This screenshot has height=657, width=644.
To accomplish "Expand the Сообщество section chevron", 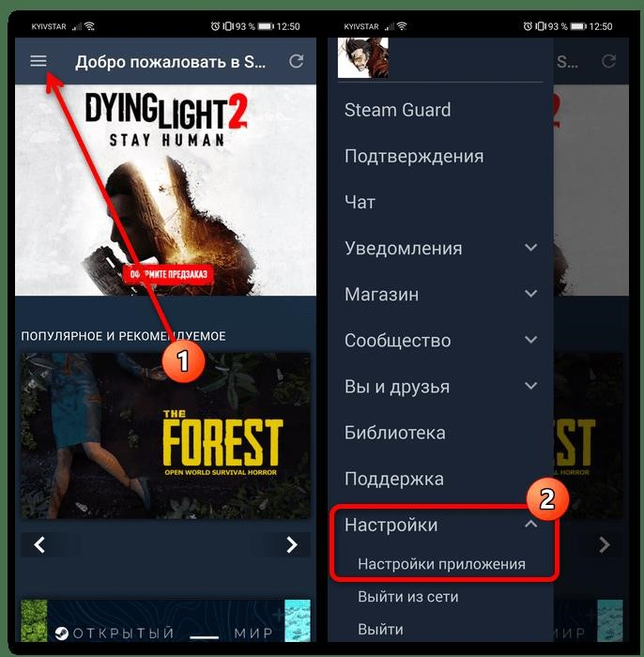I will [530, 340].
